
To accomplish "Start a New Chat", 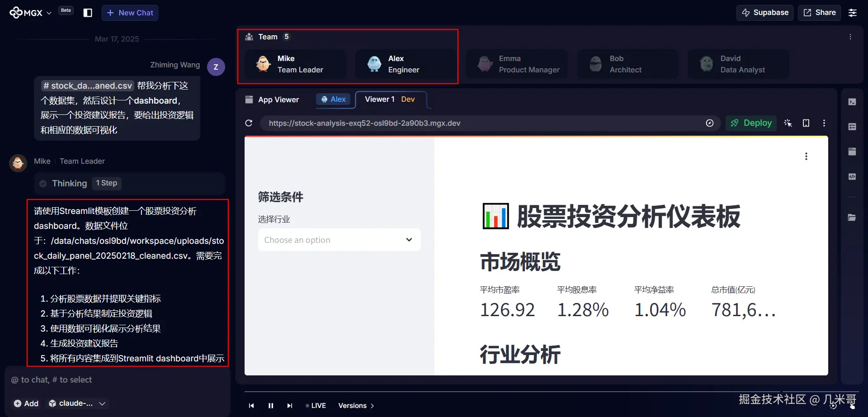I will coord(130,13).
